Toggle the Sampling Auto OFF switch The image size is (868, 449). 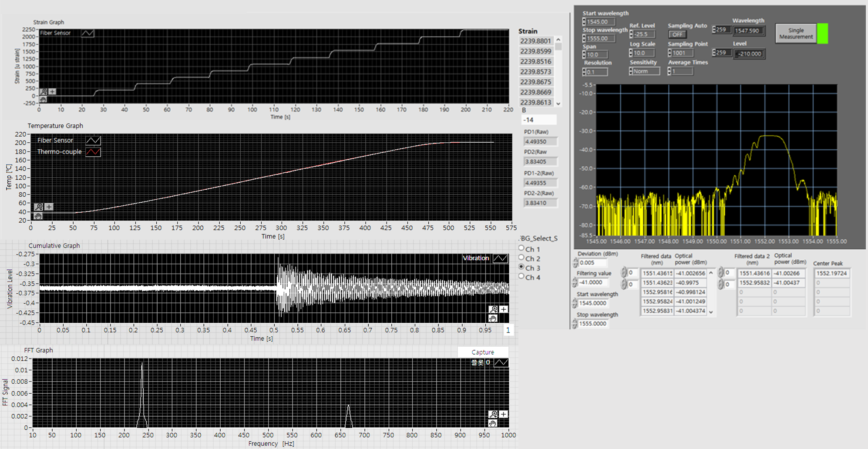[x=677, y=34]
